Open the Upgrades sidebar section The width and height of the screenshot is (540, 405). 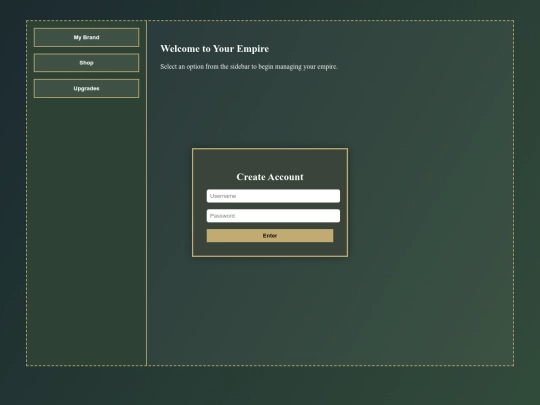point(86,89)
